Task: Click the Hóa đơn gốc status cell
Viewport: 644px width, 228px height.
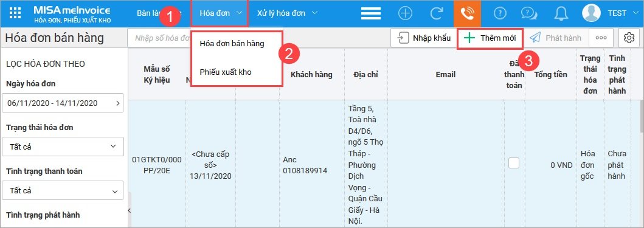Action: tap(590, 165)
